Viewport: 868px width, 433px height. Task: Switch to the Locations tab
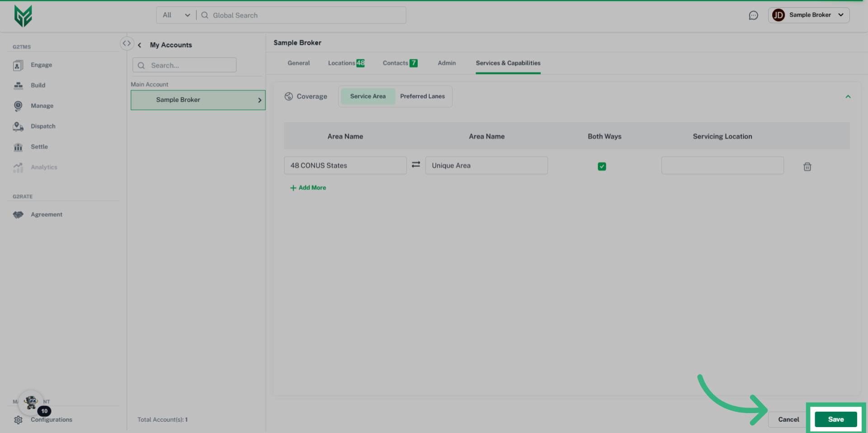[346, 63]
